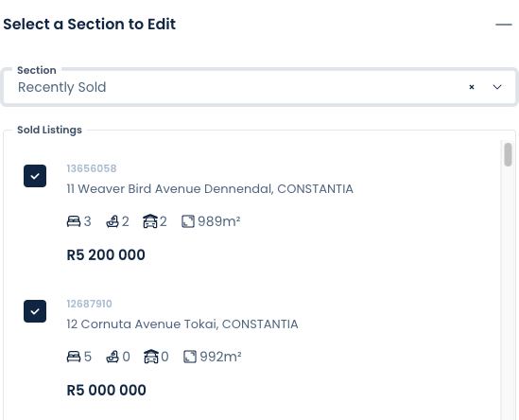519x420 pixels.
Task: Open listing ID 13656058
Action: point(92,168)
